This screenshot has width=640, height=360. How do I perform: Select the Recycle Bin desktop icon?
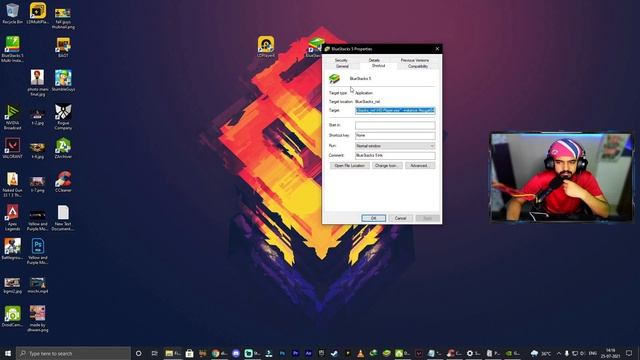(12, 13)
